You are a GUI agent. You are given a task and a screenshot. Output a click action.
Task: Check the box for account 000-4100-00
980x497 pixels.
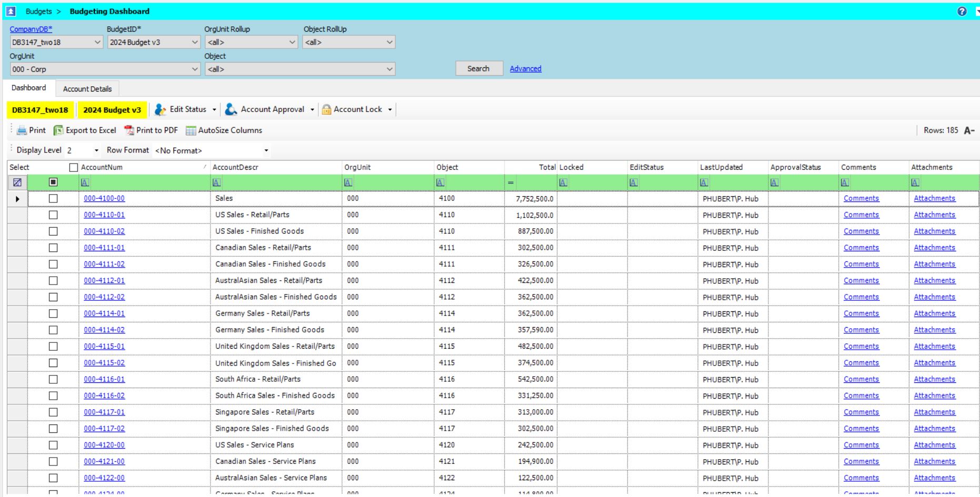[53, 199]
